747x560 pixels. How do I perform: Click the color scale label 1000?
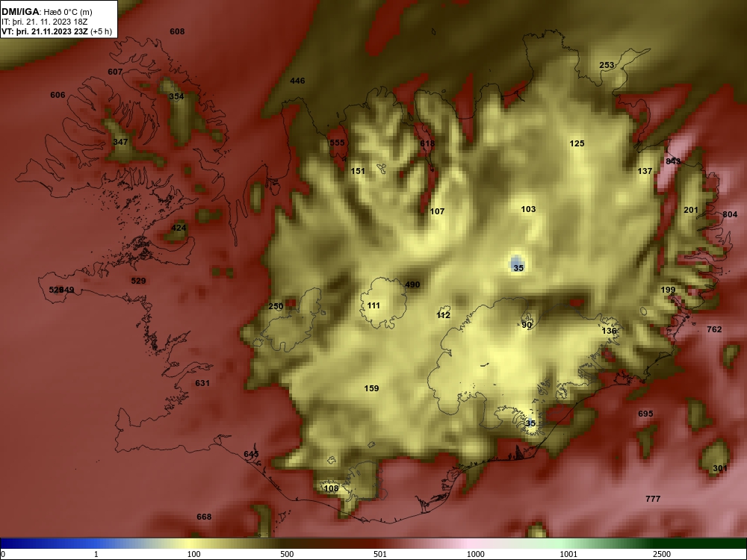(x=475, y=554)
